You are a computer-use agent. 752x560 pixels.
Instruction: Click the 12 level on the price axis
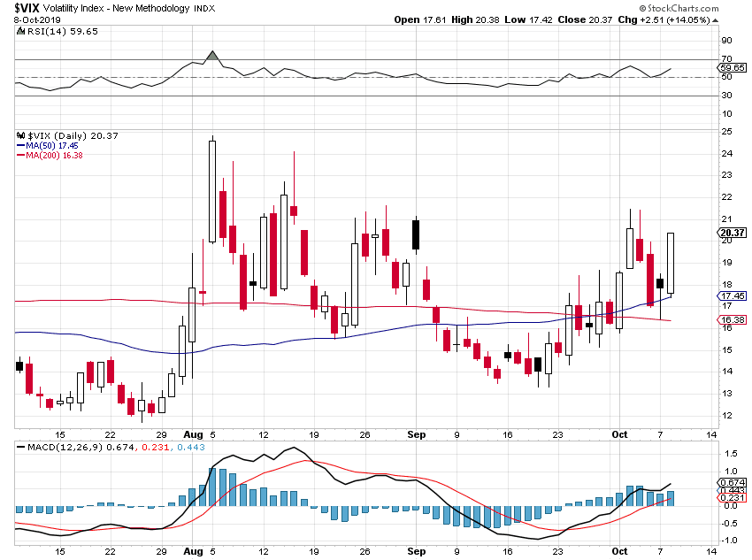727,416
